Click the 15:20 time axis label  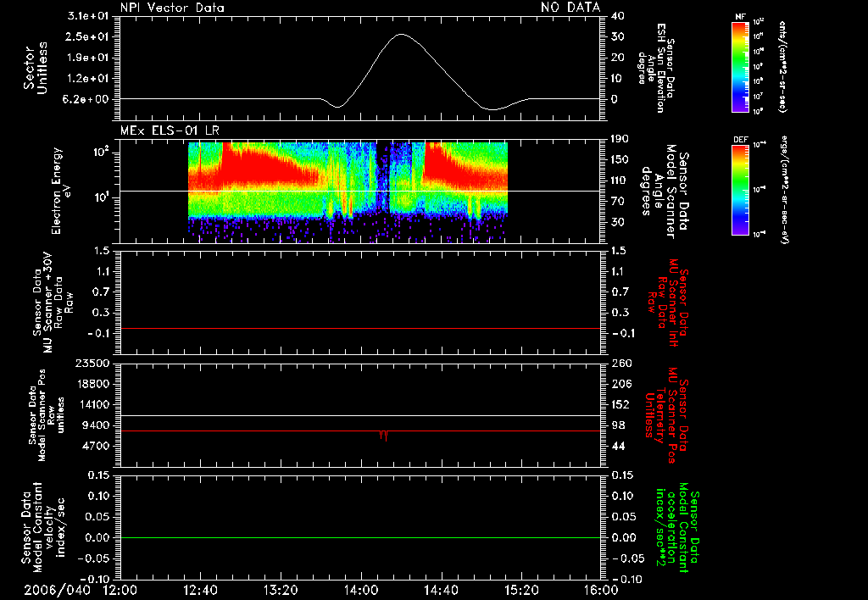521,591
